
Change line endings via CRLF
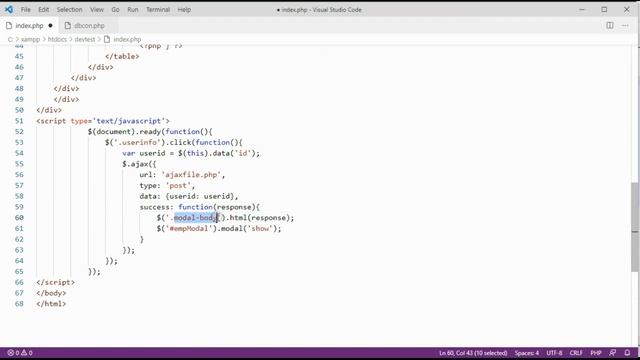[576, 353]
